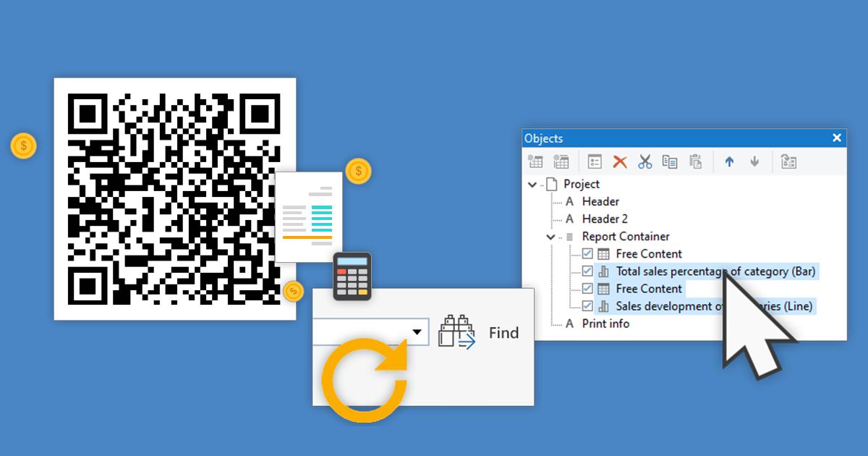Select Total sales percentage of category (Bar)

pyautogui.click(x=715, y=271)
